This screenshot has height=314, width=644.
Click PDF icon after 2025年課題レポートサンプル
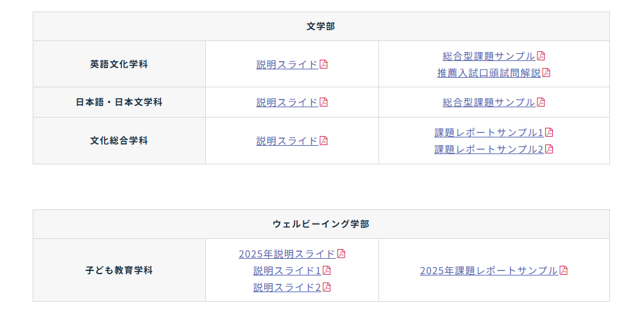tap(563, 270)
